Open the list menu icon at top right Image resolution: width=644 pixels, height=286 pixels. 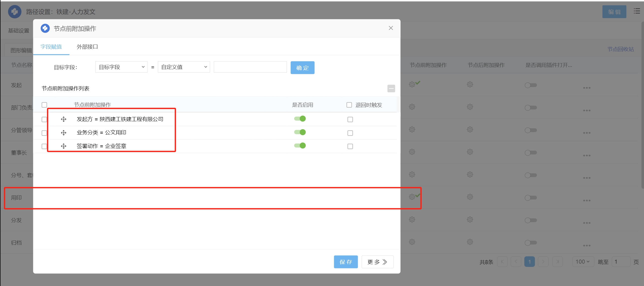click(x=637, y=11)
